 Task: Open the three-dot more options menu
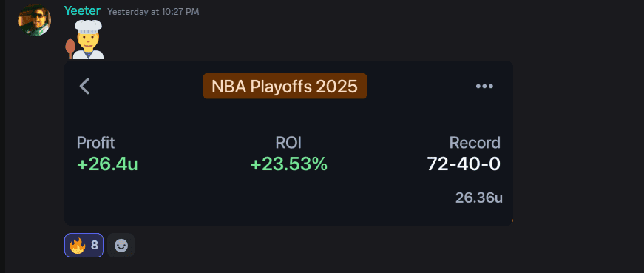pyautogui.click(x=484, y=86)
